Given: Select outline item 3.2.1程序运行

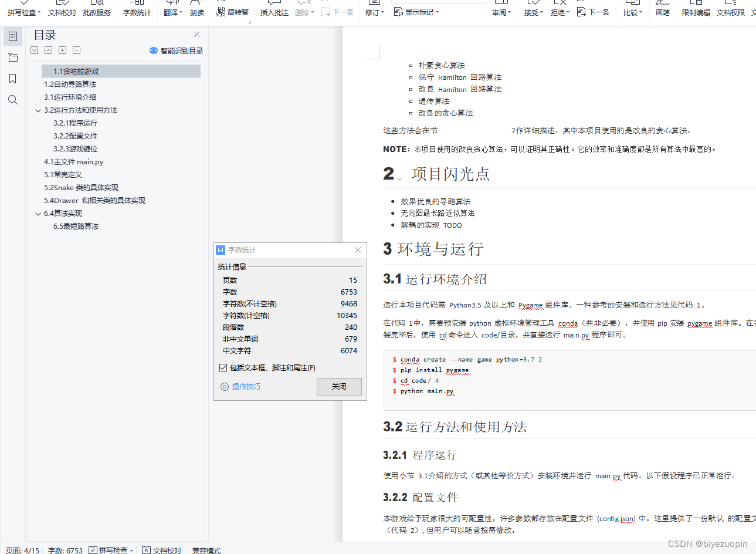Looking at the screenshot, I should tap(75, 123).
